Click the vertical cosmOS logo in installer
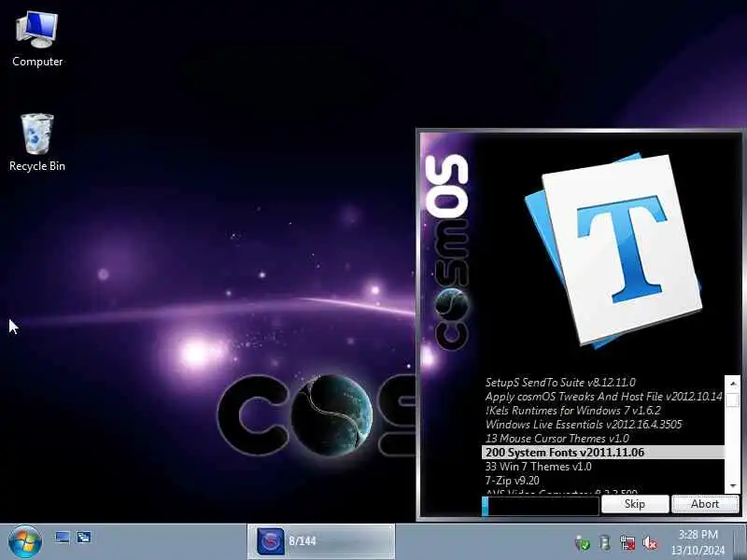The image size is (747, 560). pyautogui.click(x=447, y=252)
